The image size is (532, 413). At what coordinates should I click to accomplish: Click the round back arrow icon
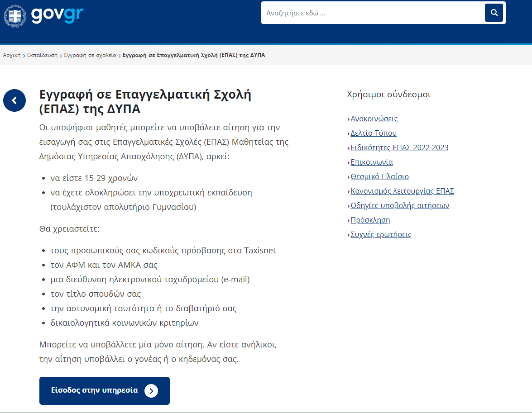14,100
